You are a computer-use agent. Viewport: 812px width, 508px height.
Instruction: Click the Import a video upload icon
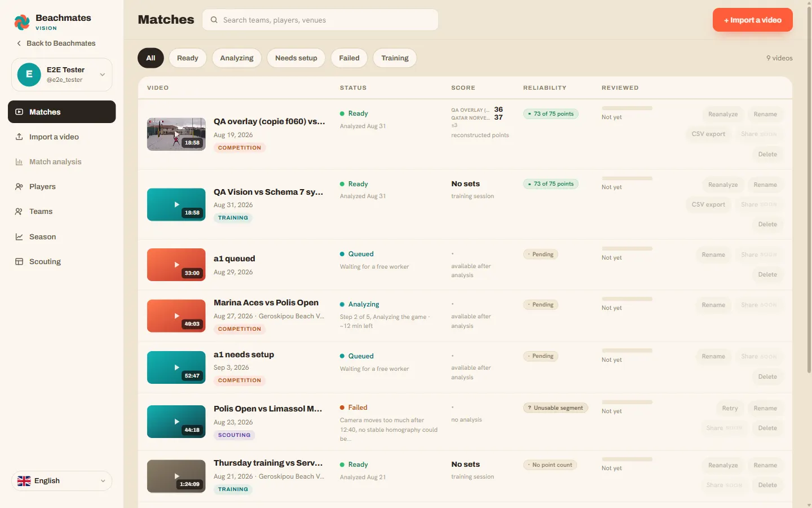coord(19,137)
